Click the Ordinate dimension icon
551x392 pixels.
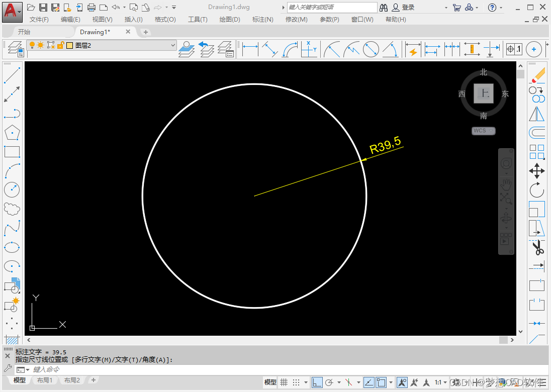click(x=309, y=49)
